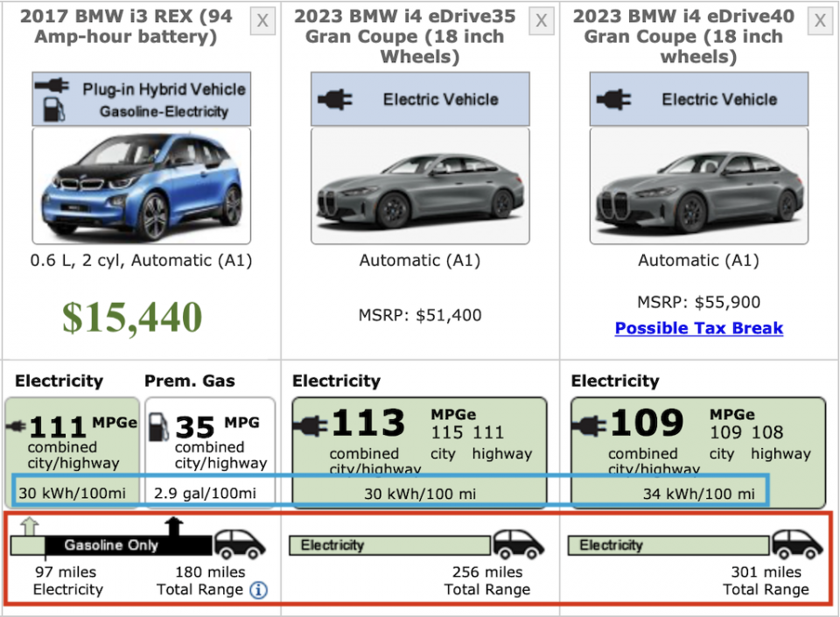Image resolution: width=840 pixels, height=617 pixels.
Task: Click the 2017 BMW i3 REX title
Action: tap(129, 26)
